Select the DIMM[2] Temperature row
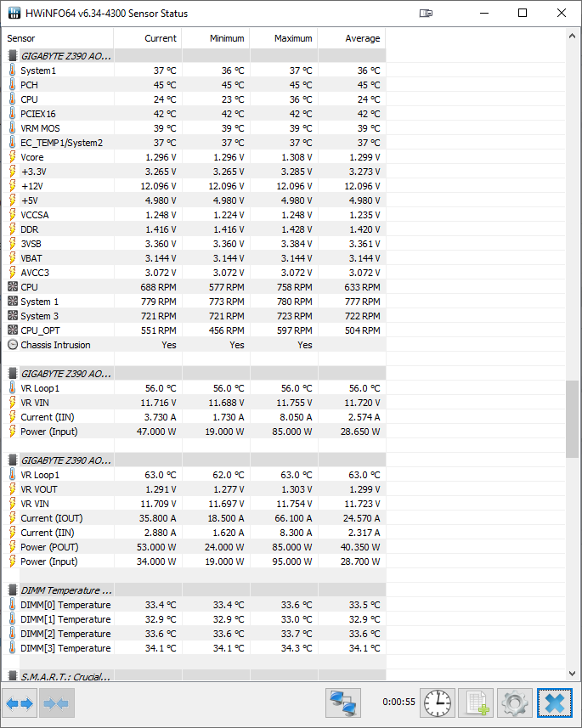This screenshot has height=728, width=582. (x=195, y=634)
